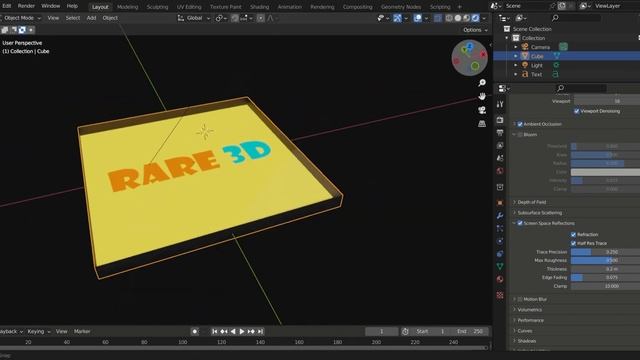This screenshot has width=640, height=360.
Task: Click the play animation button
Action: tap(242, 331)
